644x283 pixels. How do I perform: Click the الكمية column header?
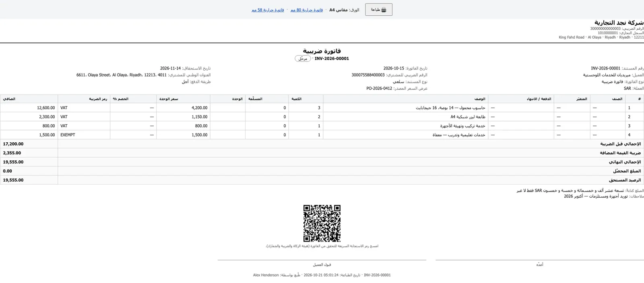(306, 99)
